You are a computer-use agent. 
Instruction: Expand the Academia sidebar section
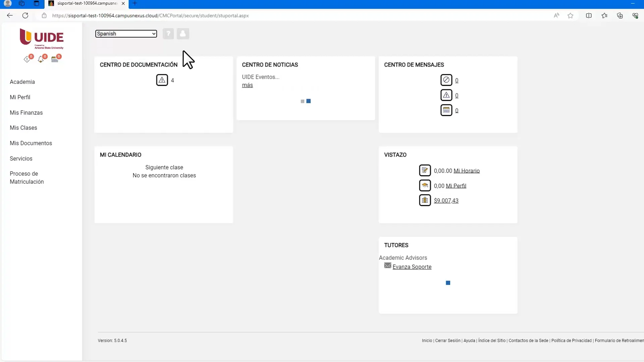tap(22, 82)
